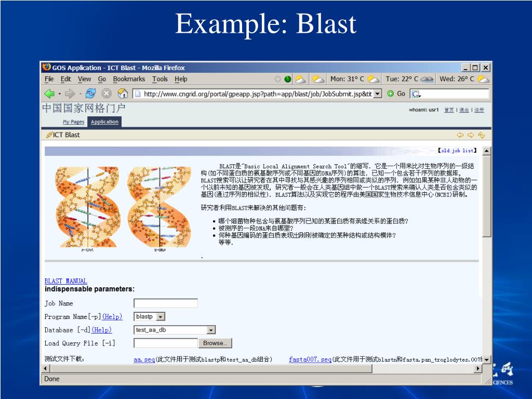Click the Browse... button
The image size is (532, 399).
click(215, 343)
